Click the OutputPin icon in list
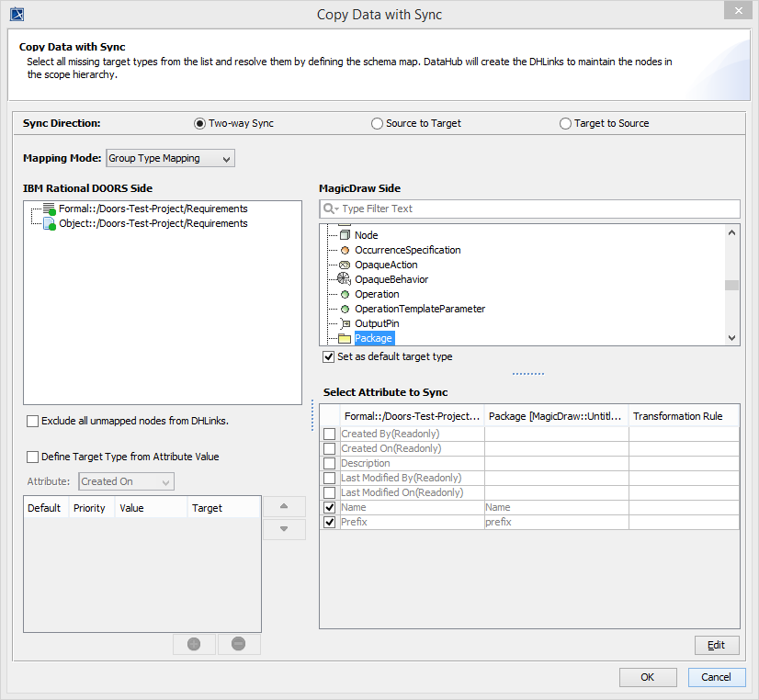 click(x=345, y=323)
